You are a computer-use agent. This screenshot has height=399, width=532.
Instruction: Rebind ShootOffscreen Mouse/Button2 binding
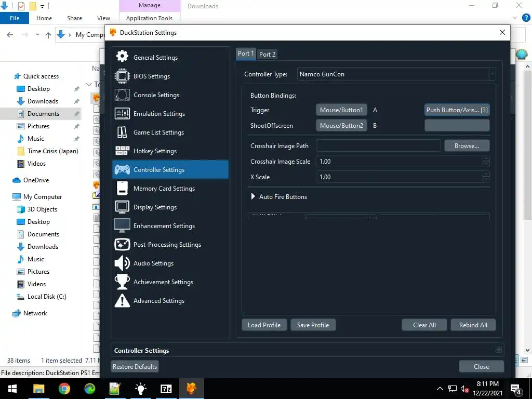coord(341,126)
